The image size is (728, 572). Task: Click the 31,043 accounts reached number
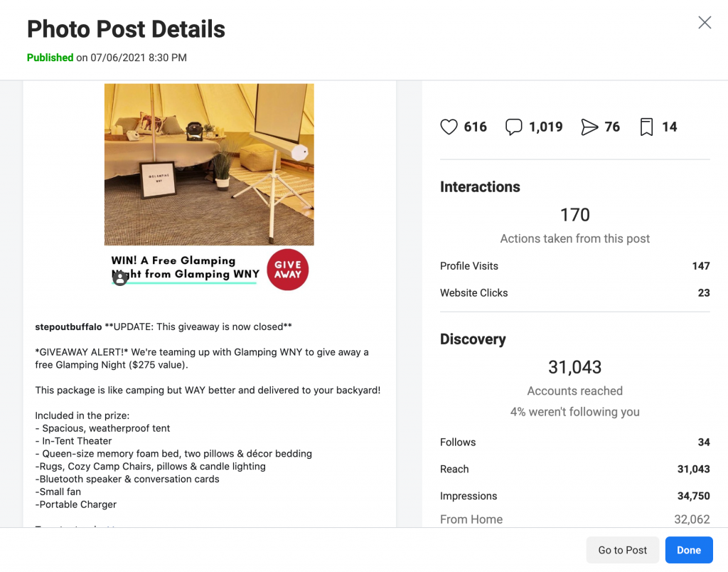pyautogui.click(x=574, y=368)
